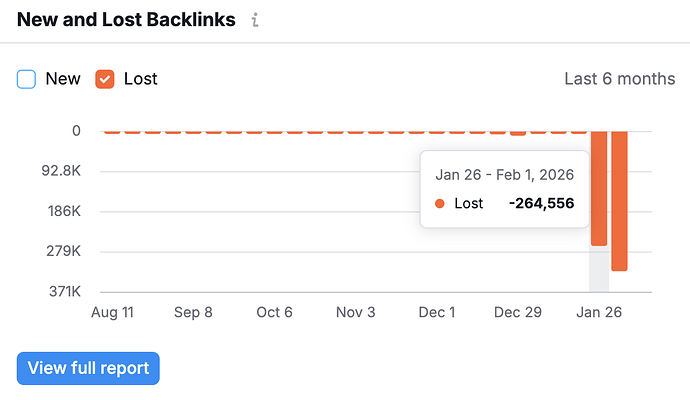Click the tooltip date range text

tap(504, 174)
